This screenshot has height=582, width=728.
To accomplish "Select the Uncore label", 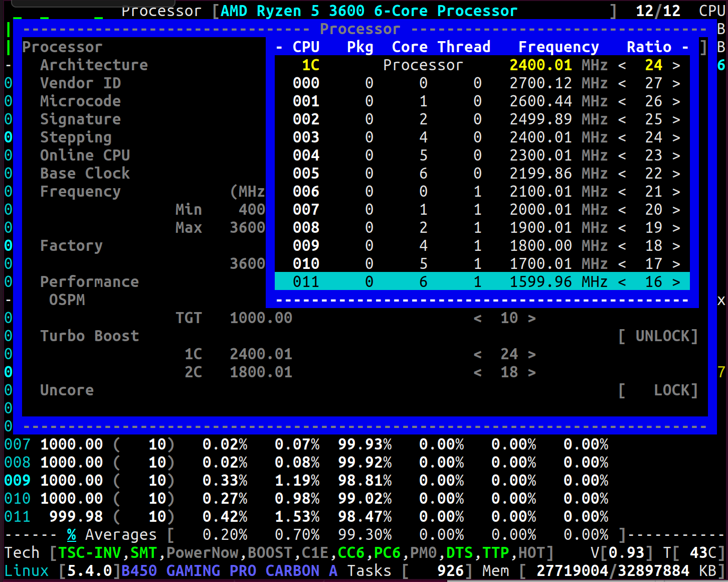I will tap(67, 390).
